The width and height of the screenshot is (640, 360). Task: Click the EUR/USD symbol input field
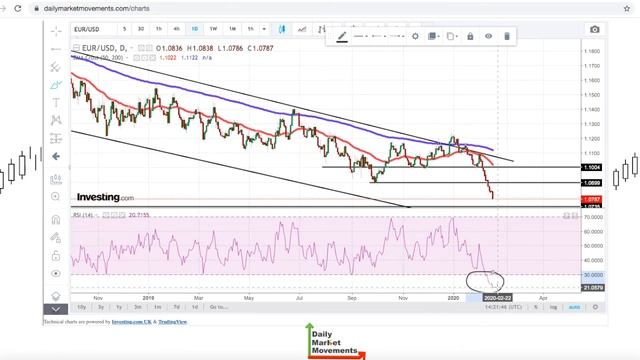click(93, 29)
